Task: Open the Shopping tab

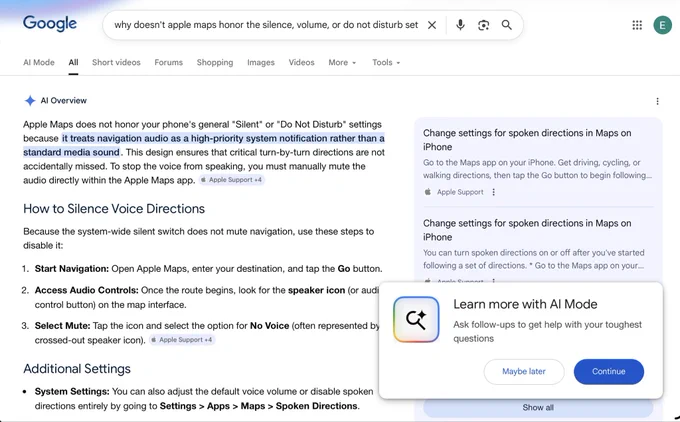Action: [x=215, y=62]
